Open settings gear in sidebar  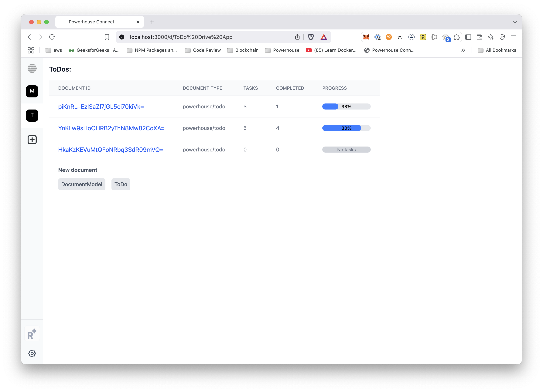(32, 353)
